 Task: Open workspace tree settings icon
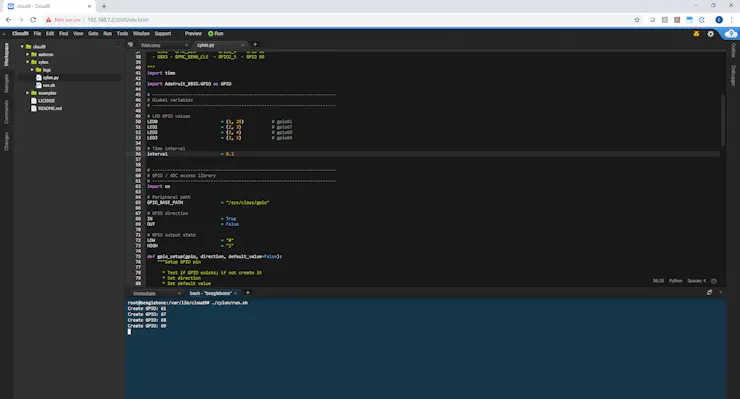tap(118, 43)
